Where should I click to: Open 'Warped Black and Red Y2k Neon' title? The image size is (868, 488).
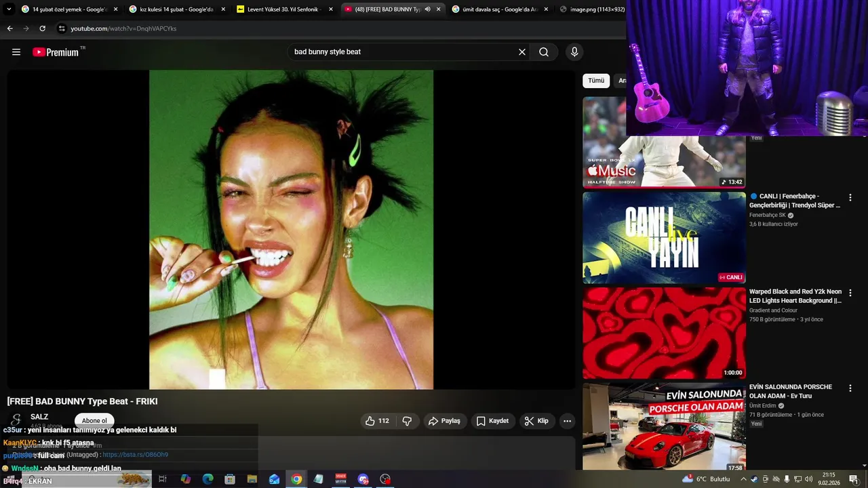pos(795,296)
